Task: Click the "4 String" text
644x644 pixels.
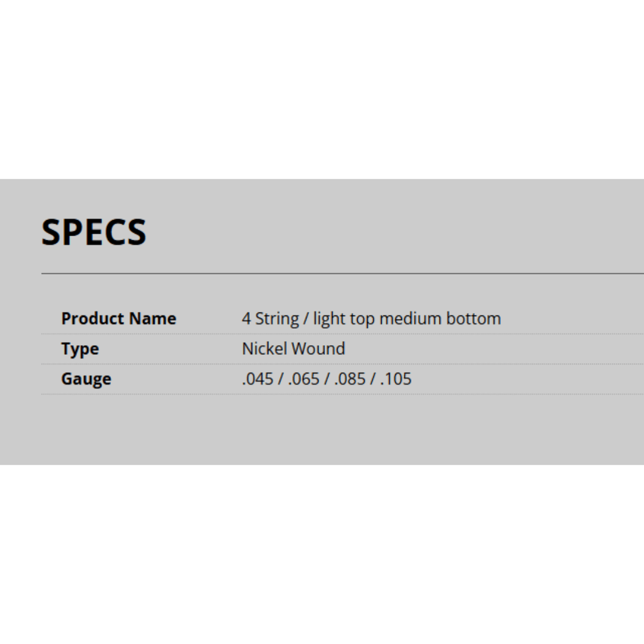Action: point(270,318)
